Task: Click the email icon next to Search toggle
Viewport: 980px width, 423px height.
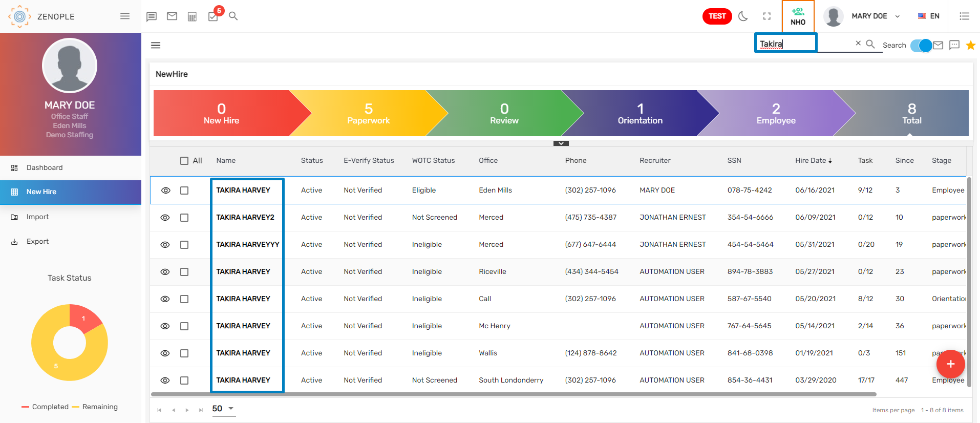Action: 938,45
